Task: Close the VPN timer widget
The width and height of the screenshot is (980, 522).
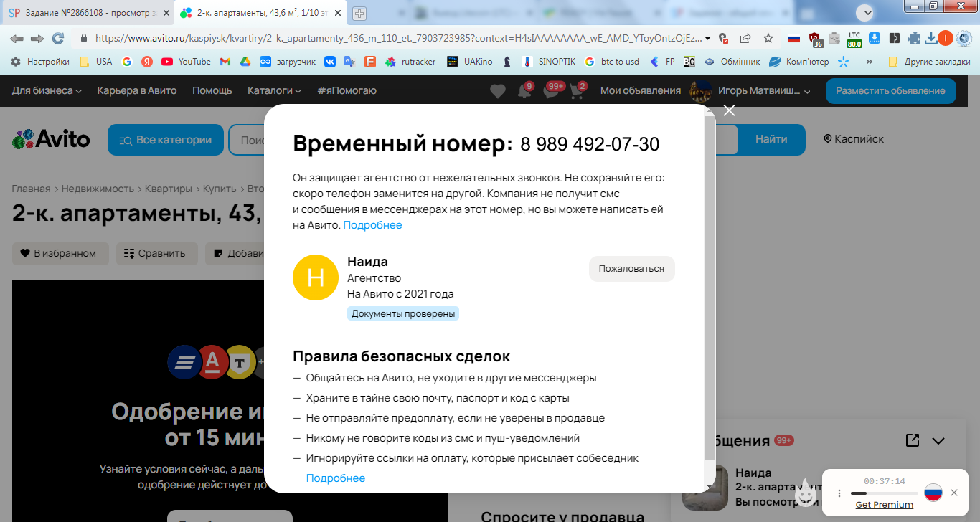Action: (x=953, y=493)
